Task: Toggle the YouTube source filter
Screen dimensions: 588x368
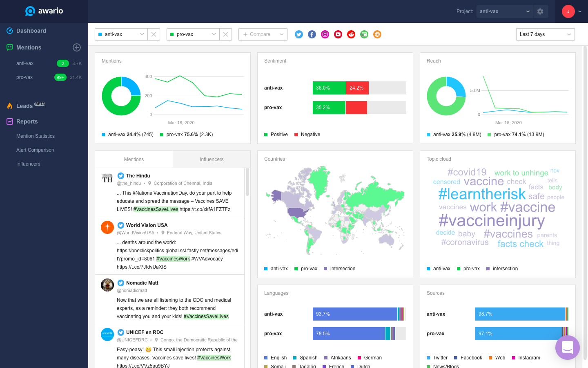Action: 338,34
